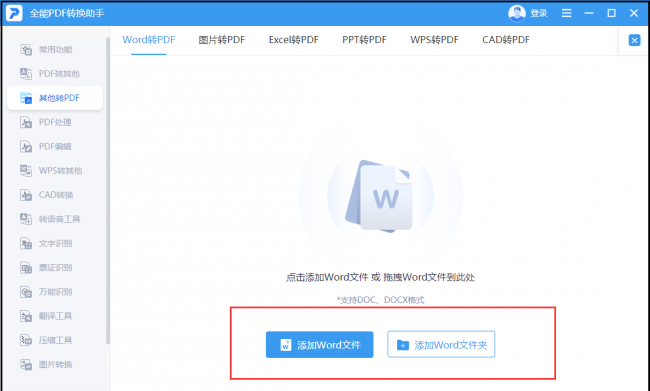
Task: Click the 添加Word文件夹 button
Action: 441,344
